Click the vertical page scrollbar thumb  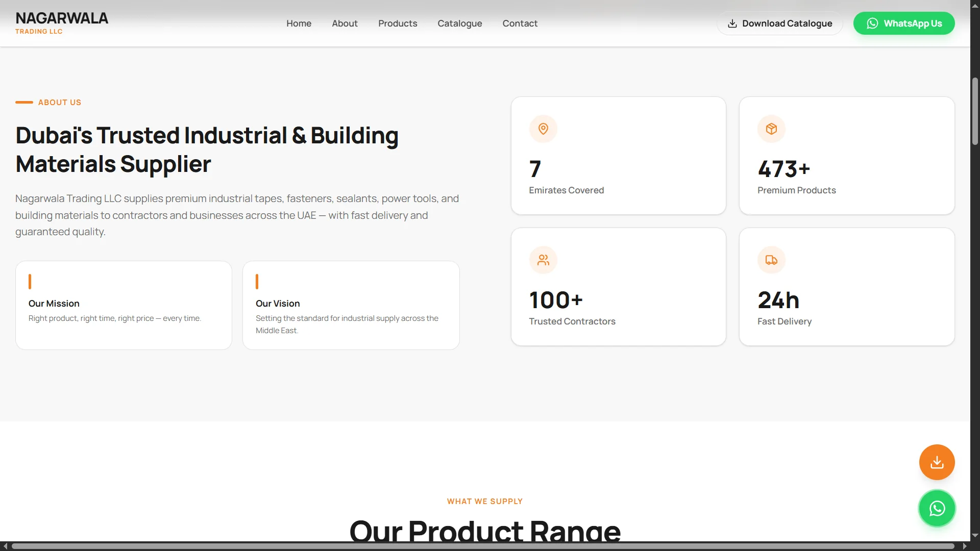pos(975,111)
